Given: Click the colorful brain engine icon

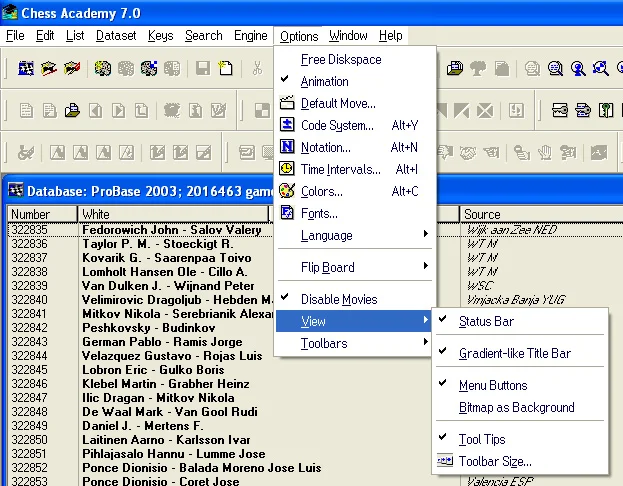Looking at the screenshot, I should pos(103,68).
